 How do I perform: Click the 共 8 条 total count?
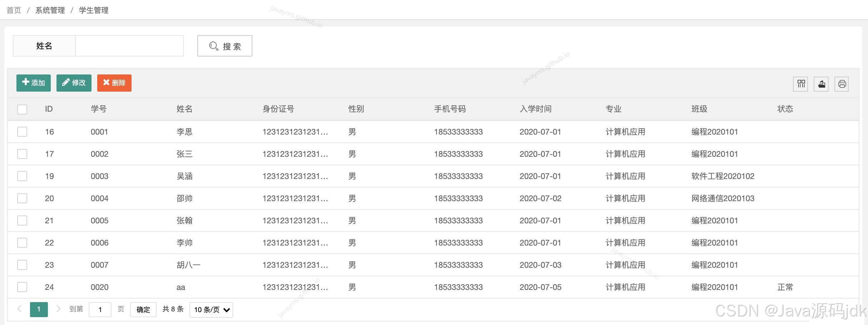click(173, 309)
